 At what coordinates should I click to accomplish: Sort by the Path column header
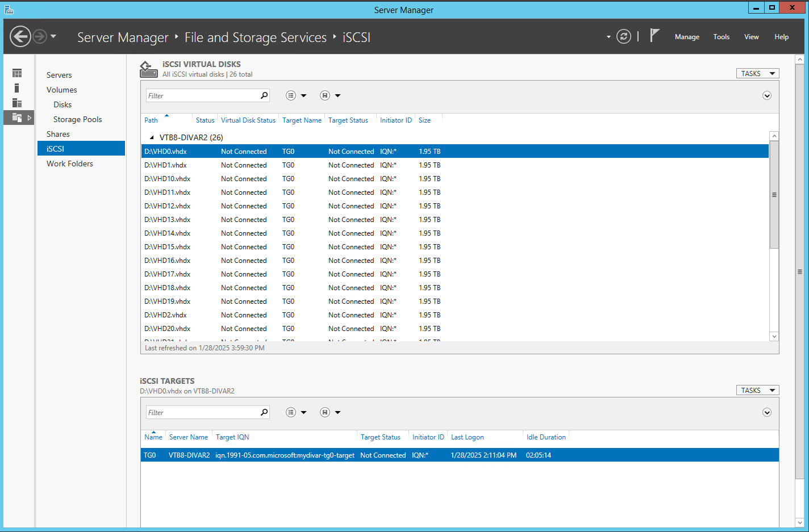point(151,120)
